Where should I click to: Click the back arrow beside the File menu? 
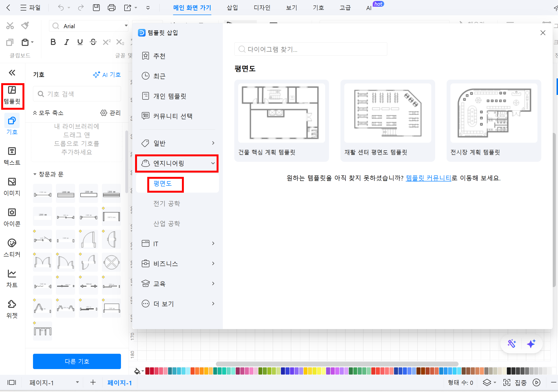[x=9, y=8]
